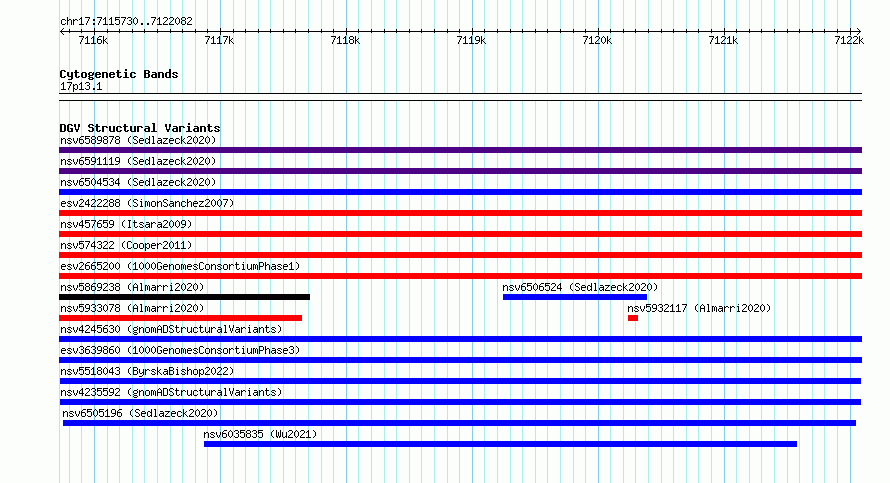Select the red bar under nsv5933078
This screenshot has height=483, width=890.
180,318
